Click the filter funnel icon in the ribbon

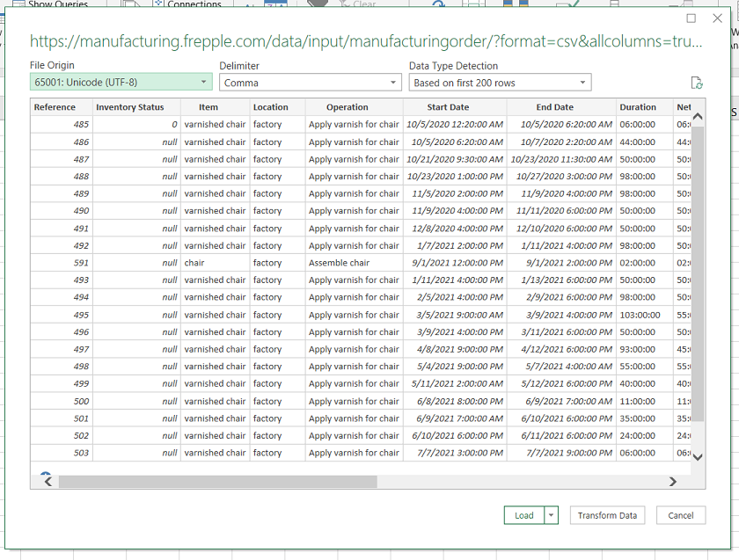point(317,4)
